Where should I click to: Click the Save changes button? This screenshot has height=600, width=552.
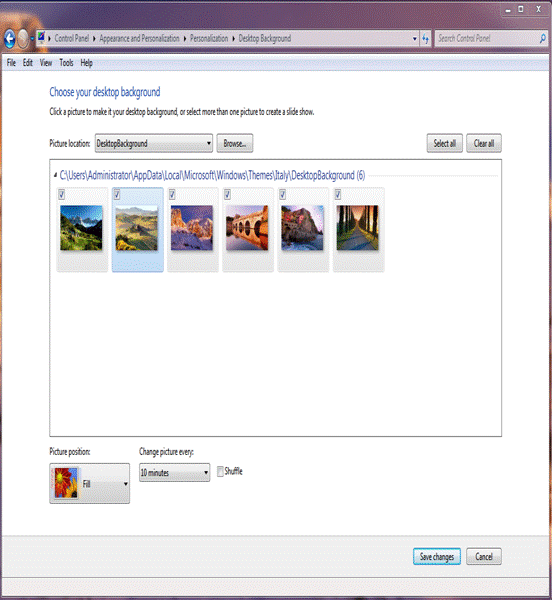coord(436,556)
